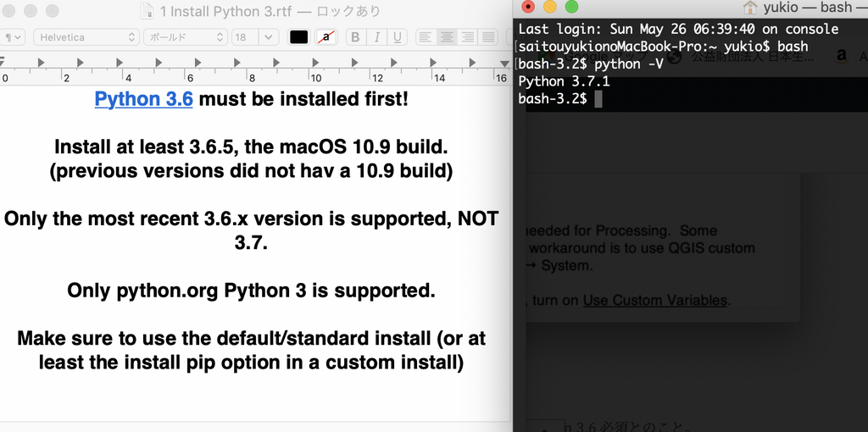The width and height of the screenshot is (868, 432).
Task: Expand the font size 18 dropdown arrow
Action: [x=269, y=37]
